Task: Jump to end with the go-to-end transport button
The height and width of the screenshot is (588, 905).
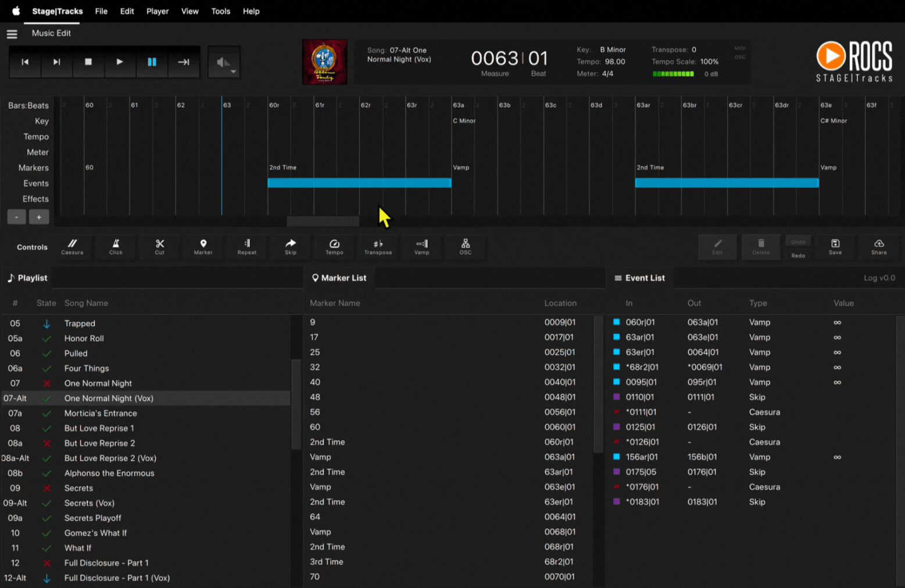Action: pyautogui.click(x=184, y=62)
